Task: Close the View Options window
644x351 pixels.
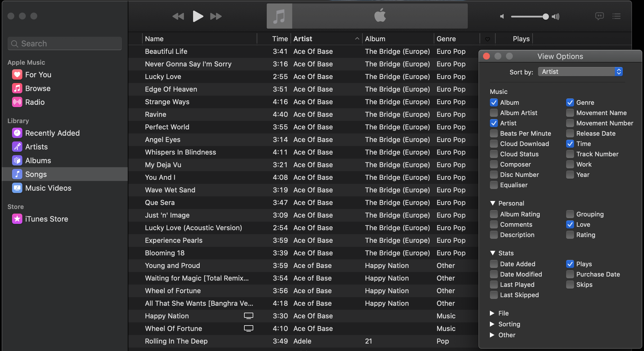Action: point(486,56)
